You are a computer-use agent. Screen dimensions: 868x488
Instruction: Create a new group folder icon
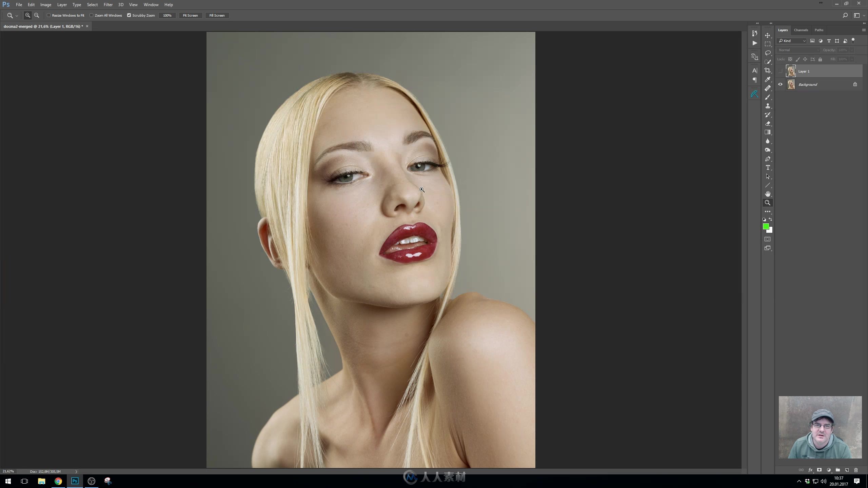tap(837, 470)
